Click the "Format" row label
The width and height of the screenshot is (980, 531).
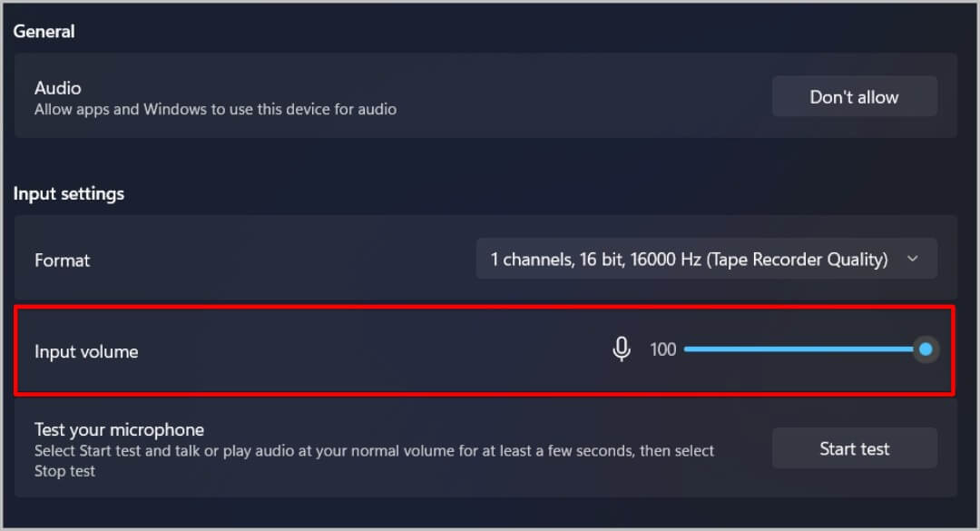pos(63,261)
